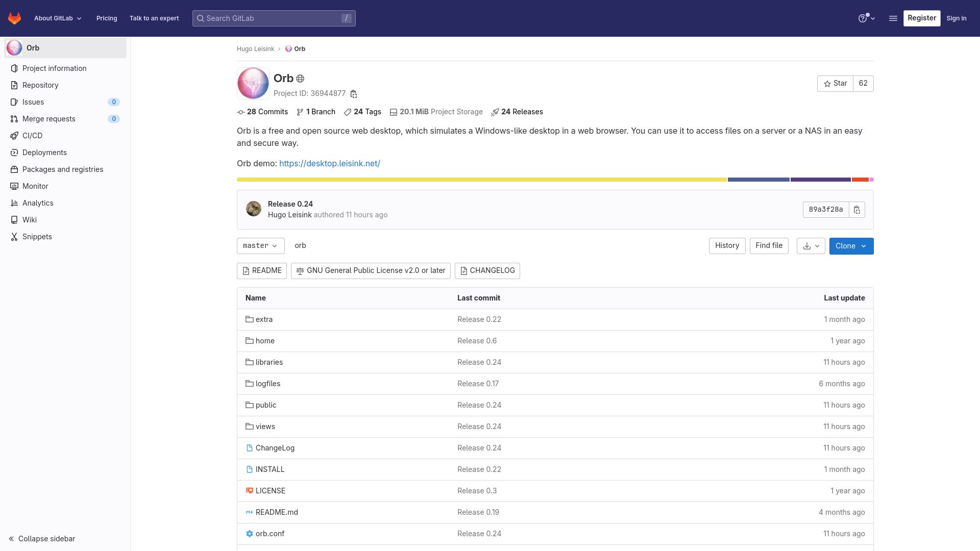Viewport: 980px width, 551px height.
Task: Open the home folder
Action: (x=265, y=341)
